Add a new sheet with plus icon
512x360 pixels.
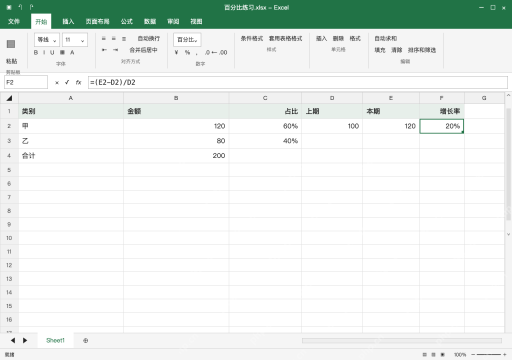(x=86, y=341)
